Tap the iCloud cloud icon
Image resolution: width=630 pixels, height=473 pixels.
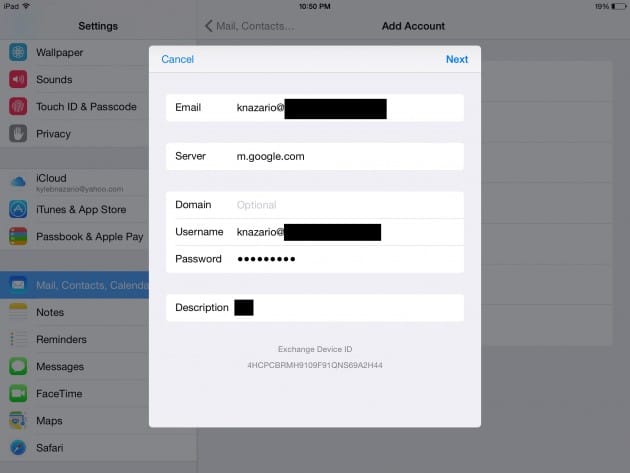[18, 182]
